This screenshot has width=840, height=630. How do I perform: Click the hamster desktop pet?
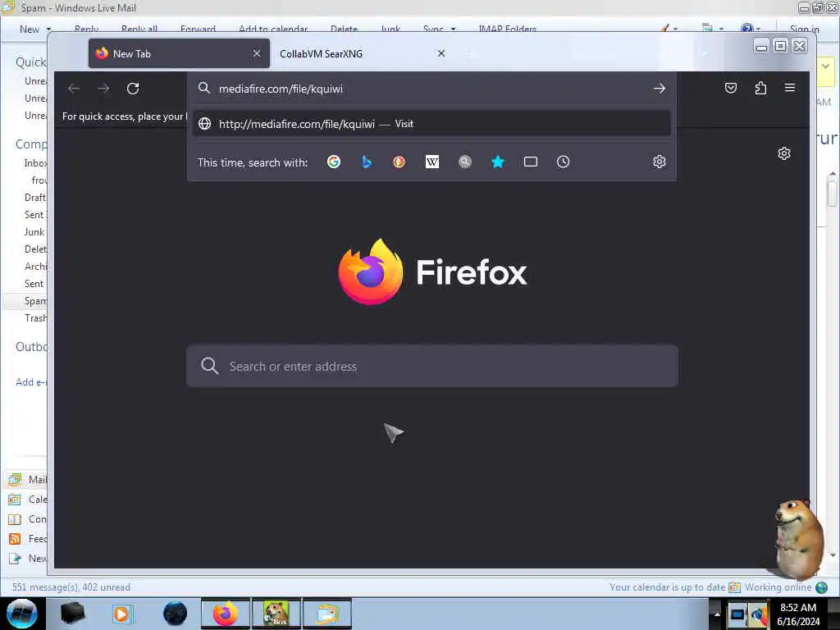797,538
